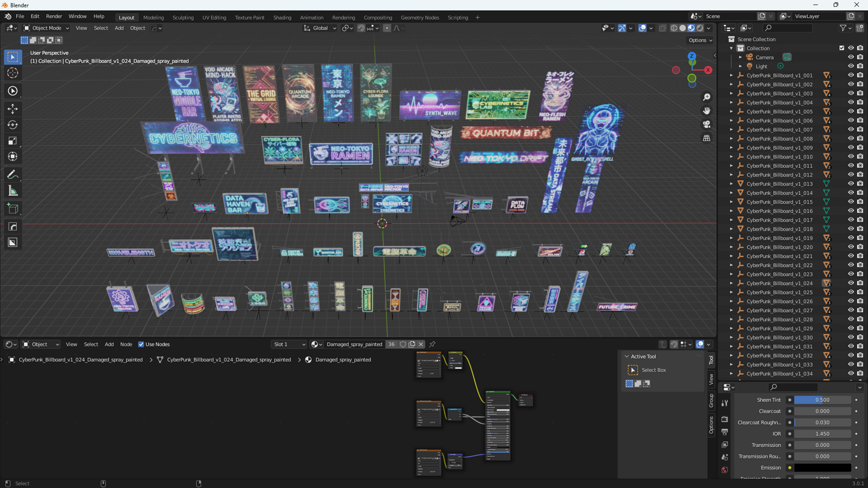Open the Render menu

(x=54, y=17)
